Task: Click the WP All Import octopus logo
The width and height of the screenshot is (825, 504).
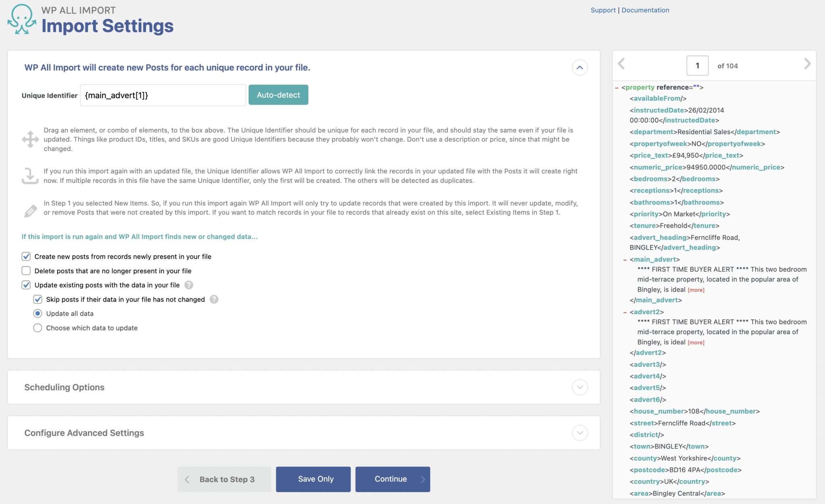Action: (x=22, y=19)
